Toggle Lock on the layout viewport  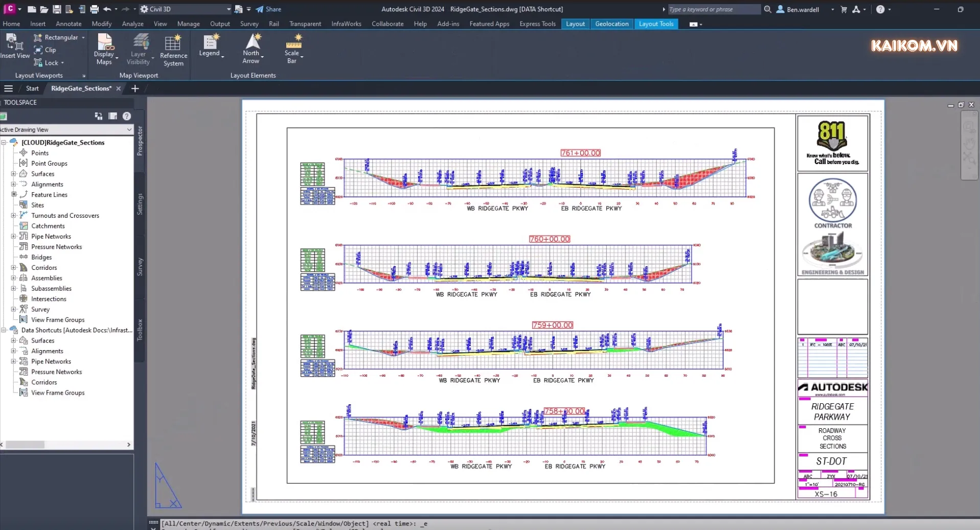(x=49, y=62)
